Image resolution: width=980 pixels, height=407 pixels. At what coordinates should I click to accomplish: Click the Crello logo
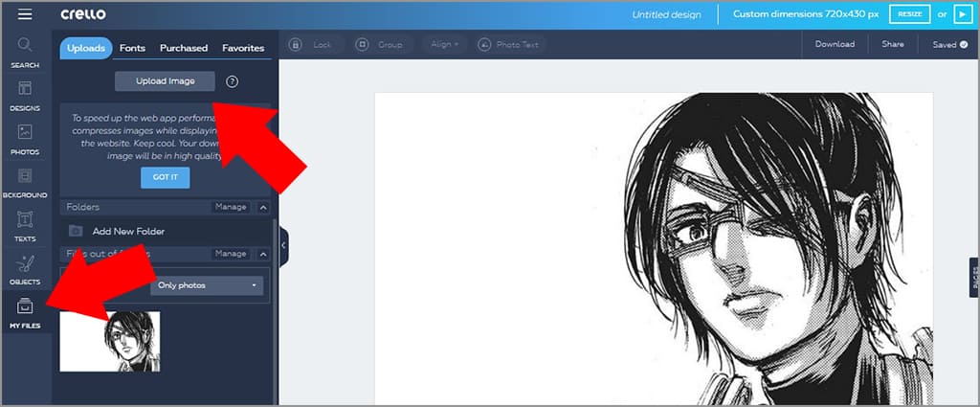[83, 14]
